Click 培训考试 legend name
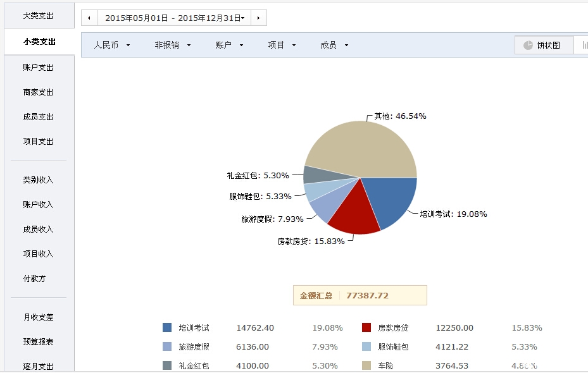 point(194,327)
